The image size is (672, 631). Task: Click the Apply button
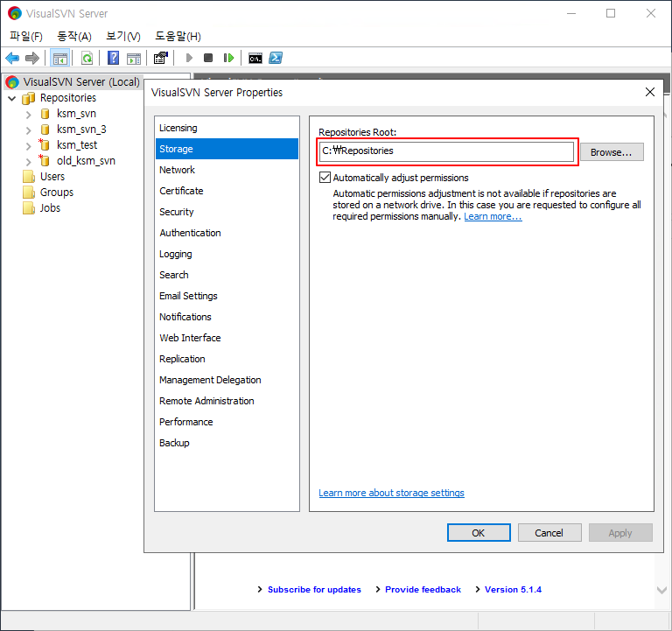click(x=620, y=533)
